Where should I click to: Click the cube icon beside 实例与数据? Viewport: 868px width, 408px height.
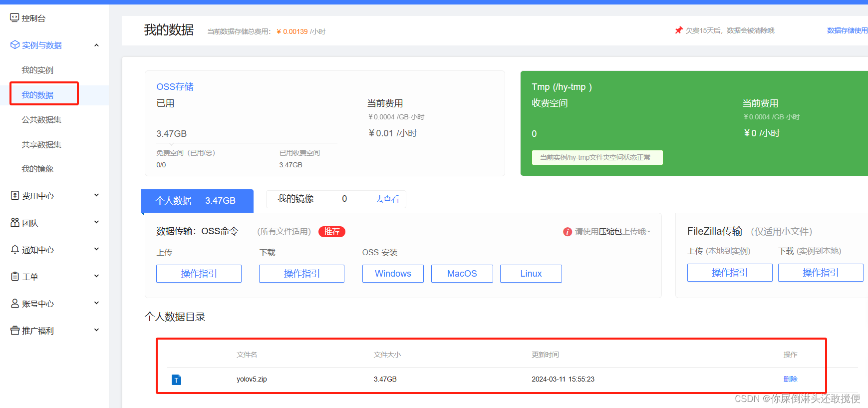pyautogui.click(x=14, y=45)
